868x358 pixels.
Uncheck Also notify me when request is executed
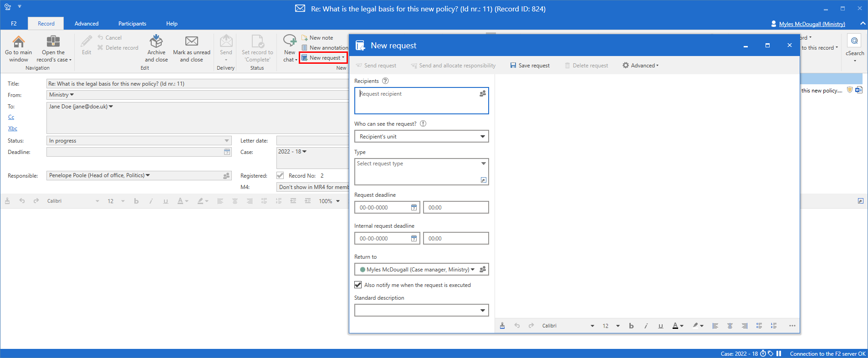coord(358,285)
